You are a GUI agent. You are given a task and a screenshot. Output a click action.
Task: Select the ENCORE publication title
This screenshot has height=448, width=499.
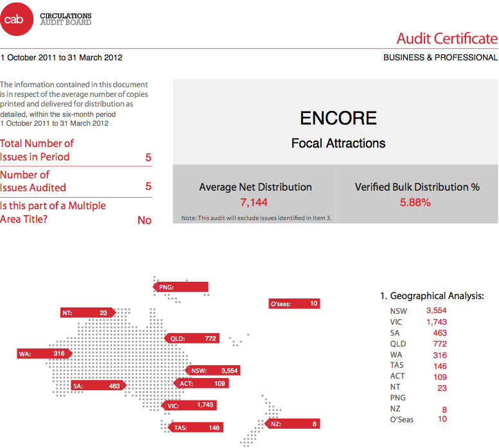pos(338,118)
